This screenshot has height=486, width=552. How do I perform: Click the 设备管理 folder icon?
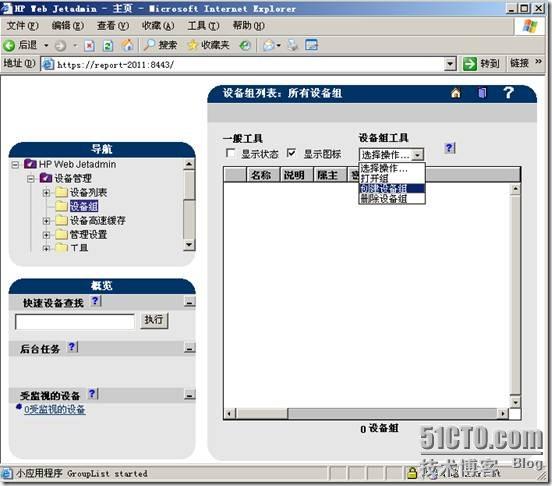pyautogui.click(x=46, y=178)
